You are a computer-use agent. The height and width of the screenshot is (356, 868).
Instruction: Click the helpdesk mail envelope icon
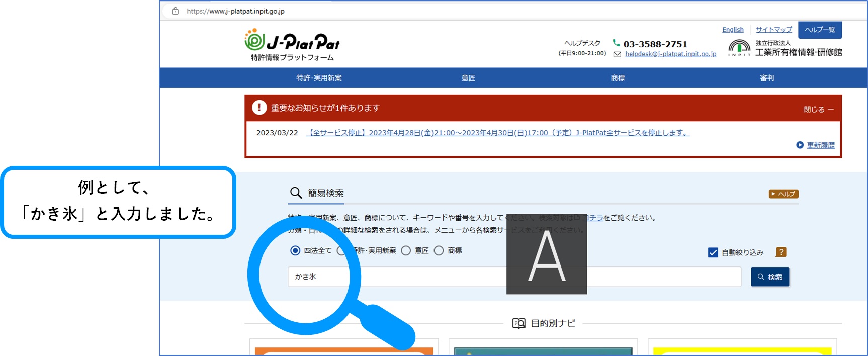(617, 54)
